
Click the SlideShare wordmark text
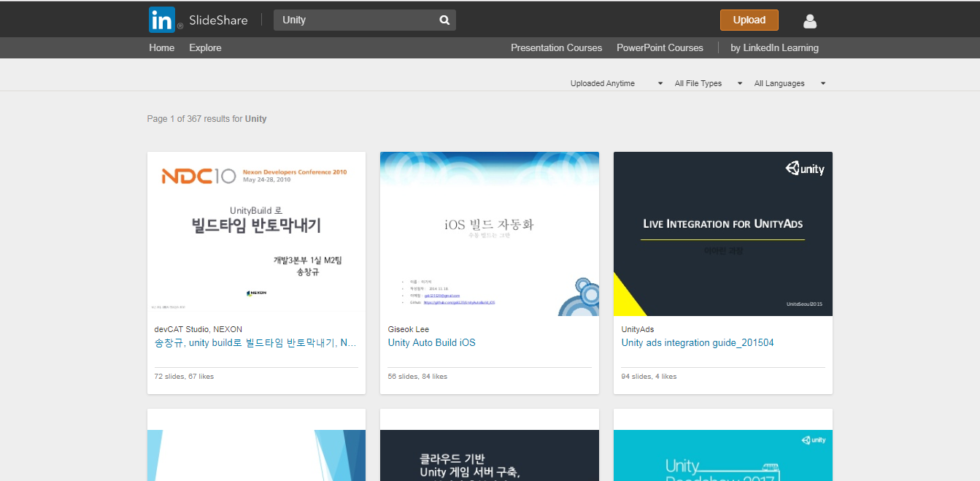point(218,20)
